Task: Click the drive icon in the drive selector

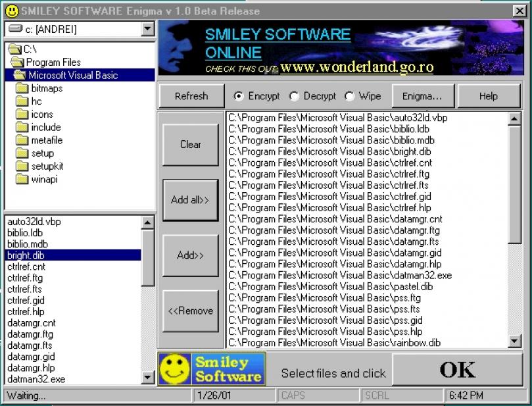Action: point(16,28)
